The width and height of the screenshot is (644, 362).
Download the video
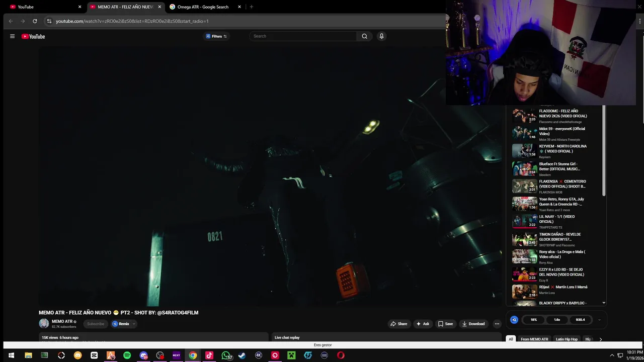pyautogui.click(x=473, y=324)
